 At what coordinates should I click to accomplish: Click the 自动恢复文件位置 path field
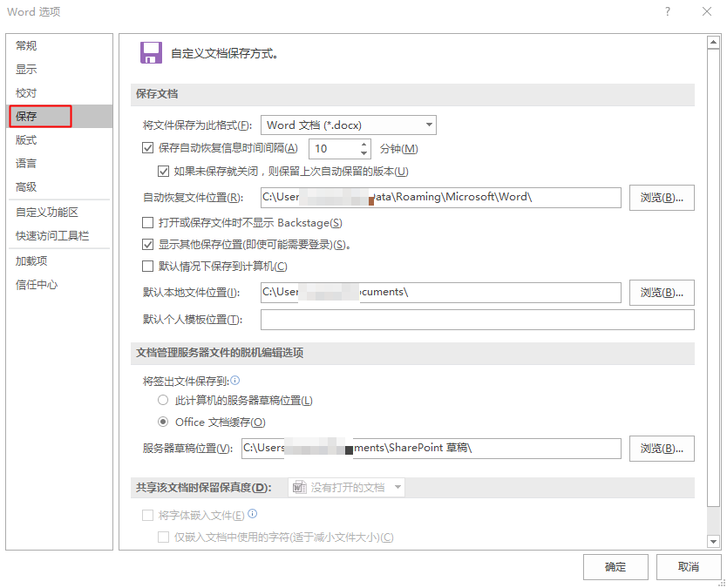pos(440,198)
